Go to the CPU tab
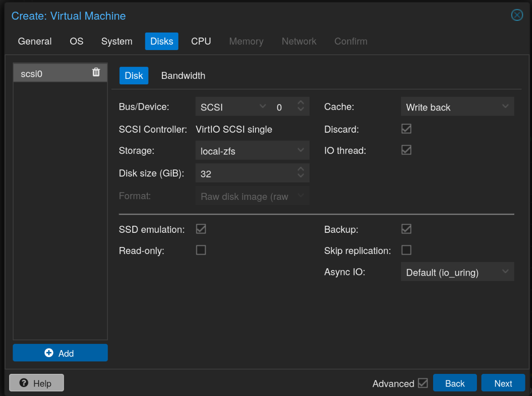532x396 pixels. tap(201, 41)
